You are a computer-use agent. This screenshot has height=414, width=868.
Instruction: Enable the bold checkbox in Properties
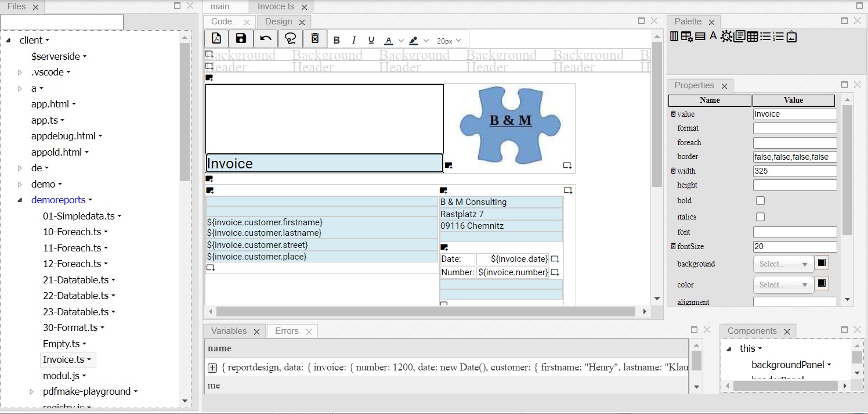[x=760, y=200]
